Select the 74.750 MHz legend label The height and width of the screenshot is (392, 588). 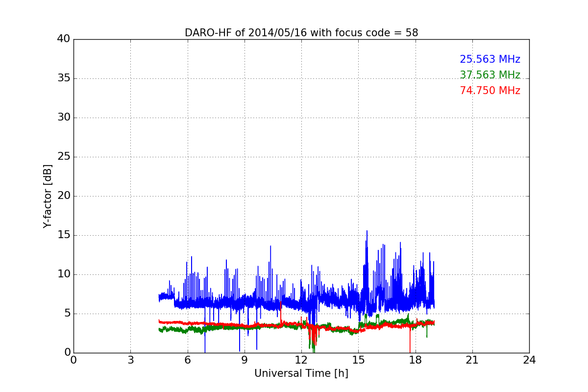point(490,91)
